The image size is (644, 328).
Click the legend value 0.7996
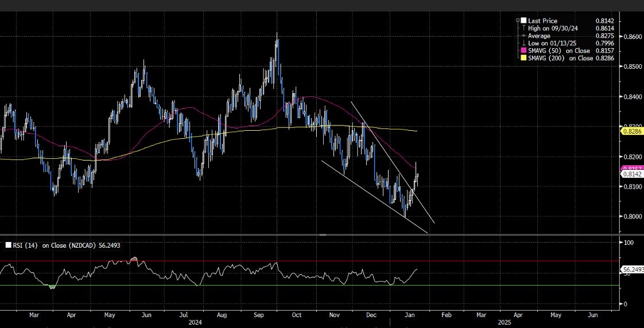pyautogui.click(x=606, y=43)
